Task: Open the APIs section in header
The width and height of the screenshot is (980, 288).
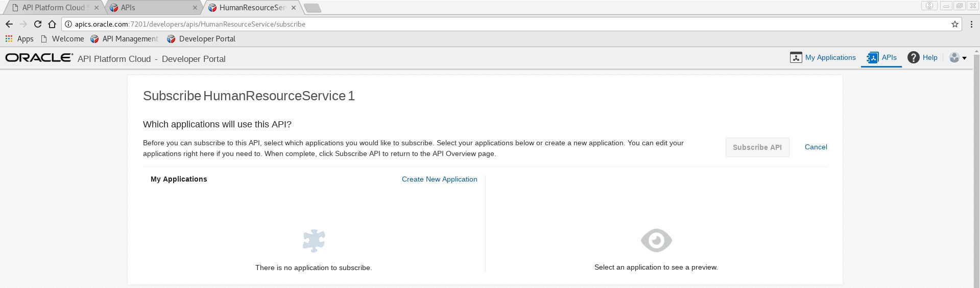Action: coord(881,58)
